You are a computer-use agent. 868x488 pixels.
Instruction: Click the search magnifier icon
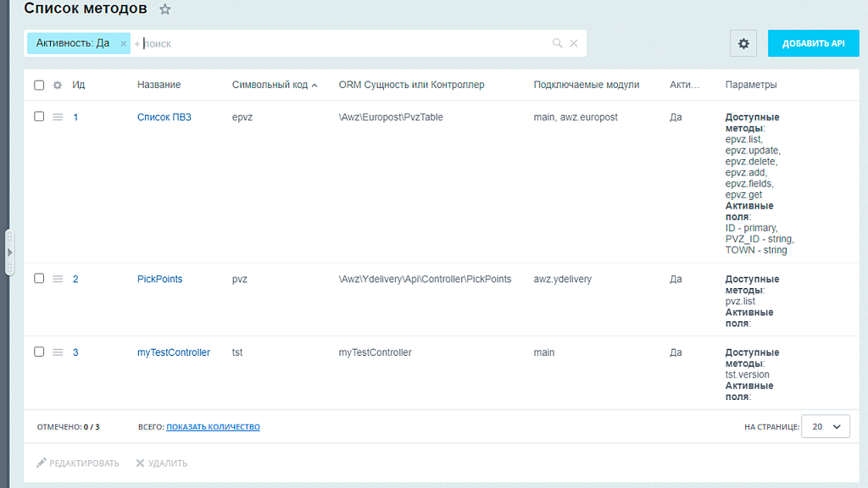557,43
